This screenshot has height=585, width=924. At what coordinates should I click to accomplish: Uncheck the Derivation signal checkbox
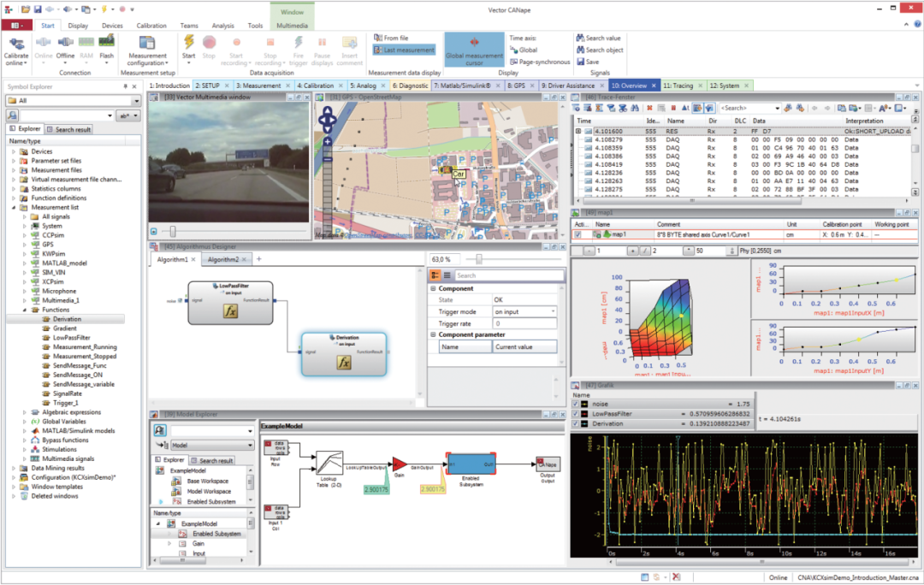pyautogui.click(x=575, y=423)
